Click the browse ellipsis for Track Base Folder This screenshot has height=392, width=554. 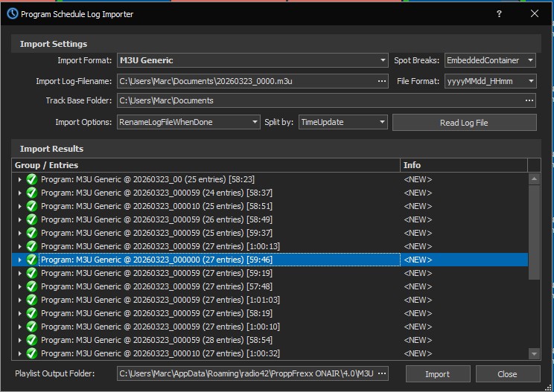pyautogui.click(x=529, y=100)
